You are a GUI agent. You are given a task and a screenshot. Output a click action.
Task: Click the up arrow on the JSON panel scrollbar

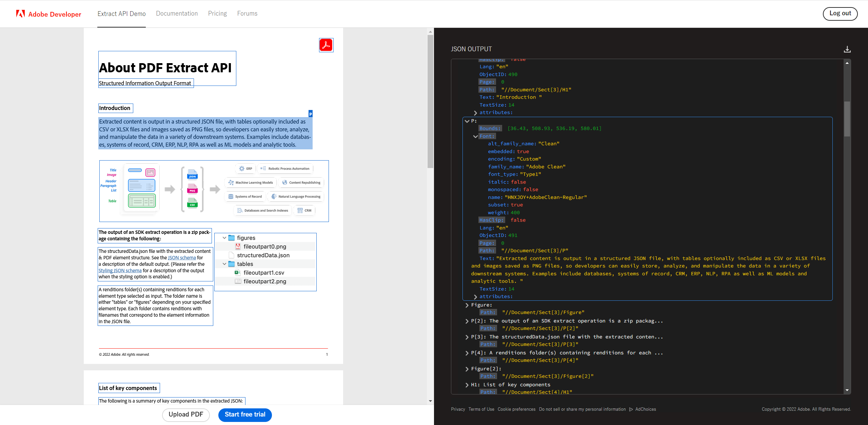coord(847,62)
